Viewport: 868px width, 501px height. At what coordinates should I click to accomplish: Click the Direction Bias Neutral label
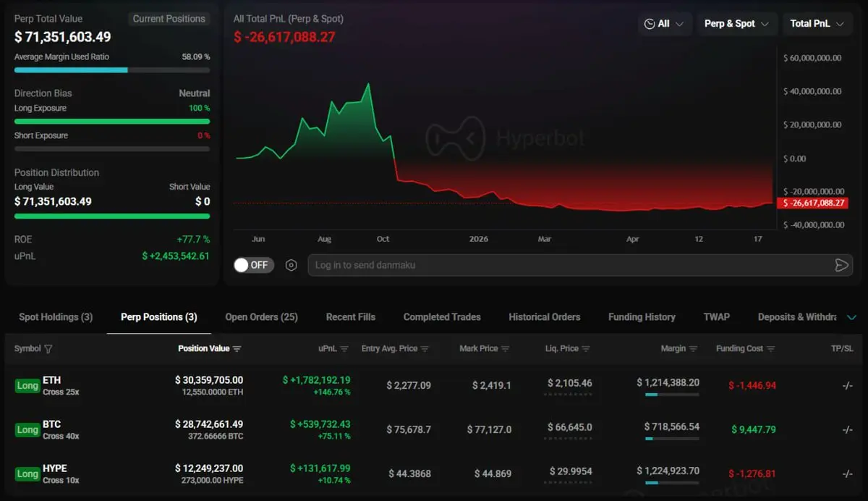(x=195, y=93)
